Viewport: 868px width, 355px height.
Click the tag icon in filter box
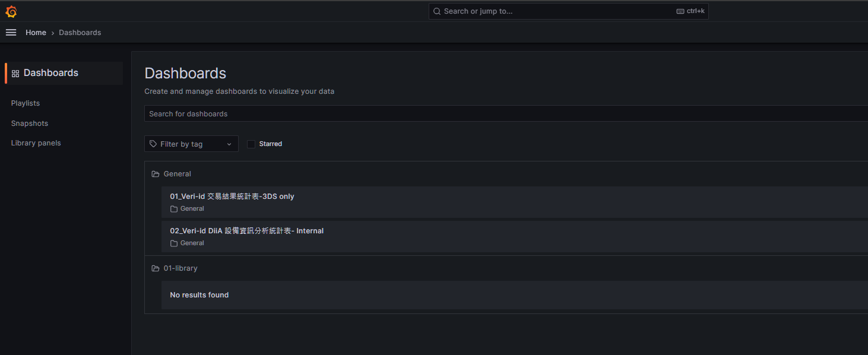[153, 144]
